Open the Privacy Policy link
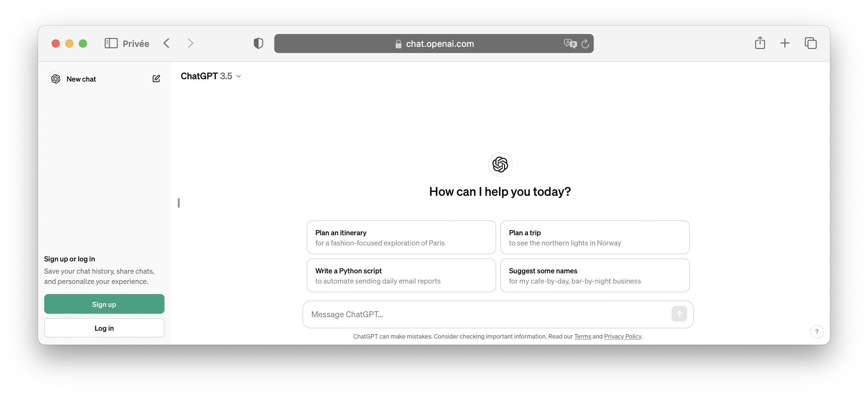The height and width of the screenshot is (395, 868). coord(623,336)
